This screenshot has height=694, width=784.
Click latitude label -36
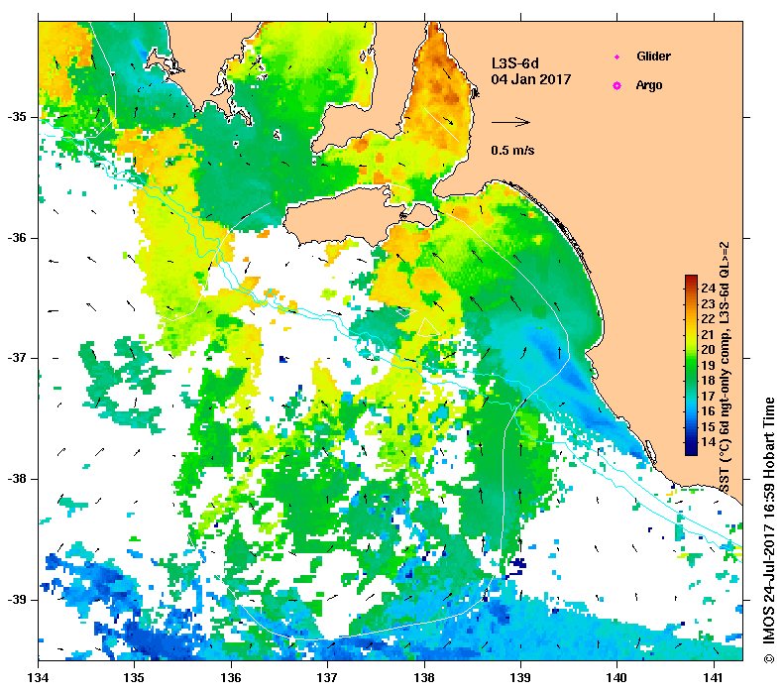point(16,238)
